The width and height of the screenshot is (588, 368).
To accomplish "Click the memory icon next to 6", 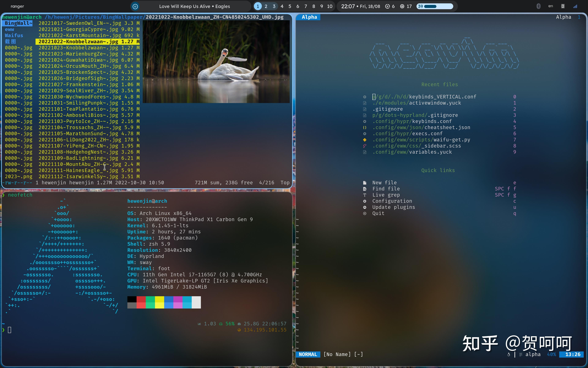I will [x=387, y=6].
